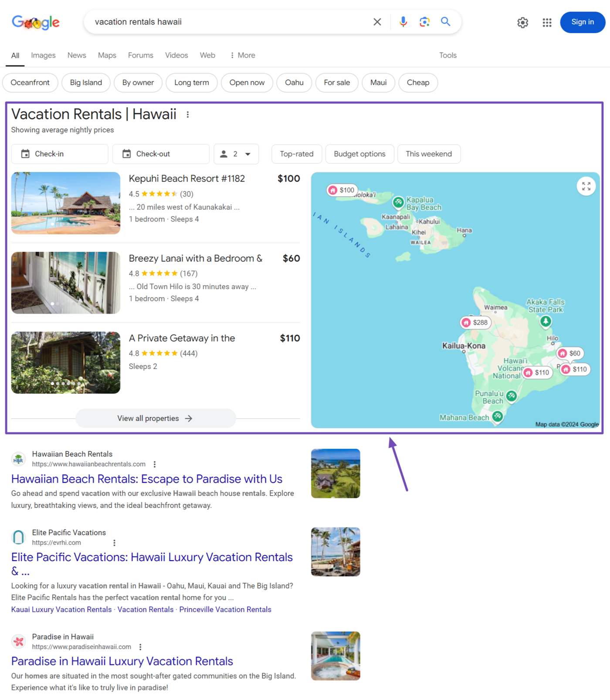Apply the Long term search chip
The height and width of the screenshot is (700, 610).
click(192, 83)
